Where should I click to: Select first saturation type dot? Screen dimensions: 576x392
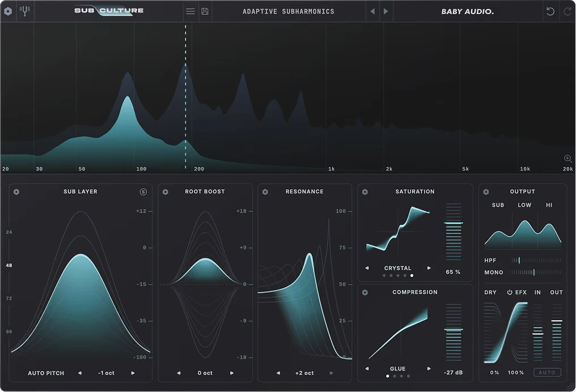coord(384,275)
